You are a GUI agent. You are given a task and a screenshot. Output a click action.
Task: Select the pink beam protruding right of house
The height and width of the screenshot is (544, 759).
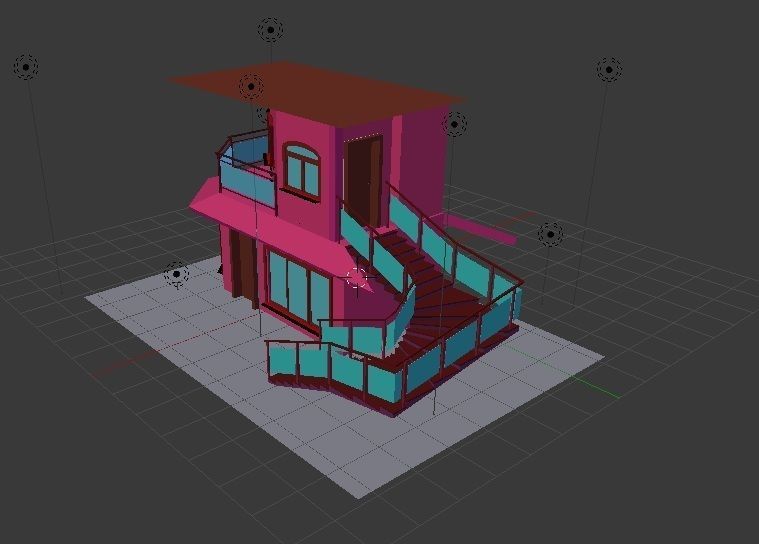[479, 227]
